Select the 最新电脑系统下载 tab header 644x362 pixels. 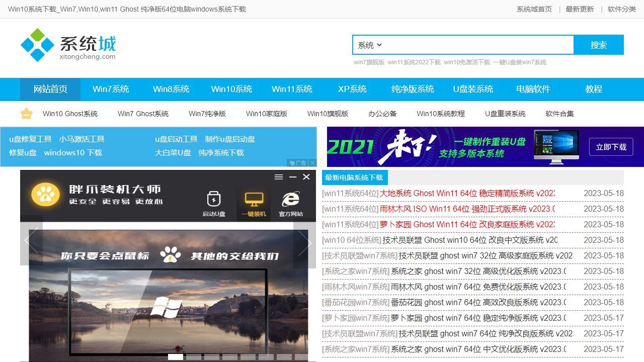click(354, 177)
